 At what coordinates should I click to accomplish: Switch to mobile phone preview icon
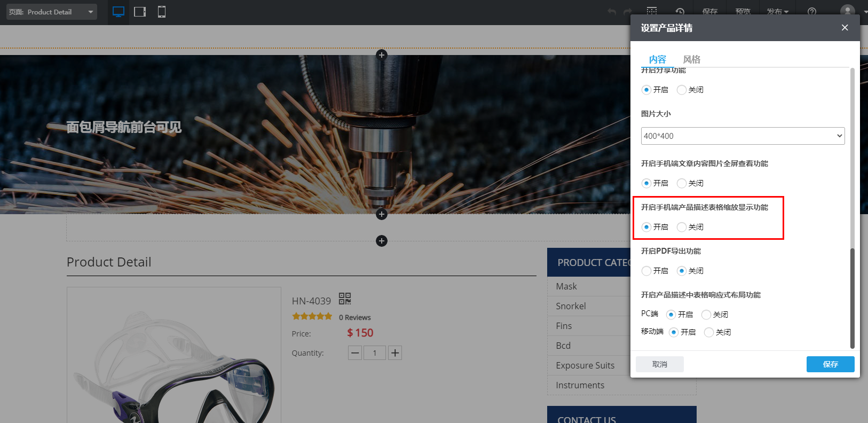(x=162, y=12)
